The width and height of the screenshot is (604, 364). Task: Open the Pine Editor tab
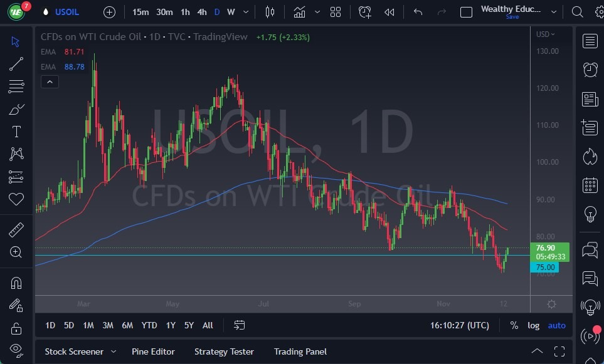point(153,351)
